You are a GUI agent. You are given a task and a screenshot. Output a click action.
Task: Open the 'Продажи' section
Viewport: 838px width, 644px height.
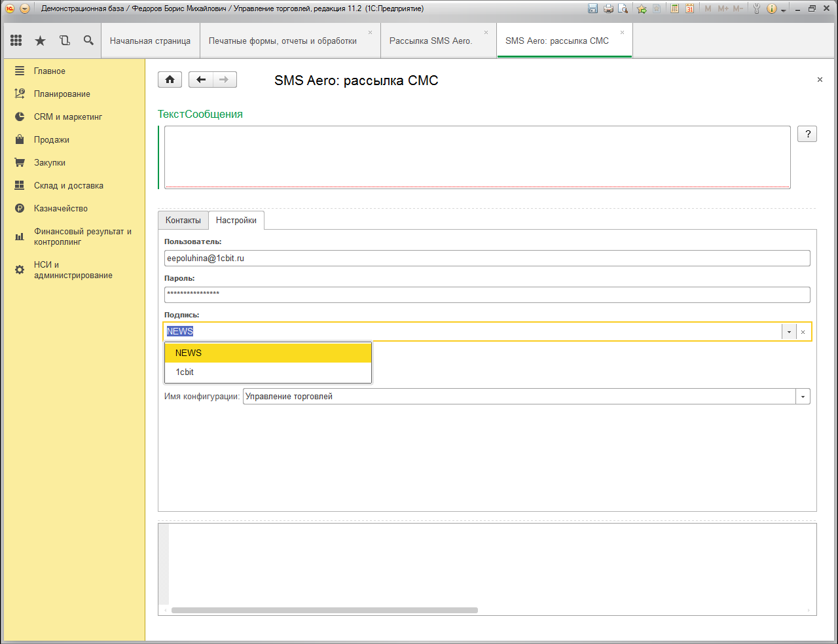52,140
